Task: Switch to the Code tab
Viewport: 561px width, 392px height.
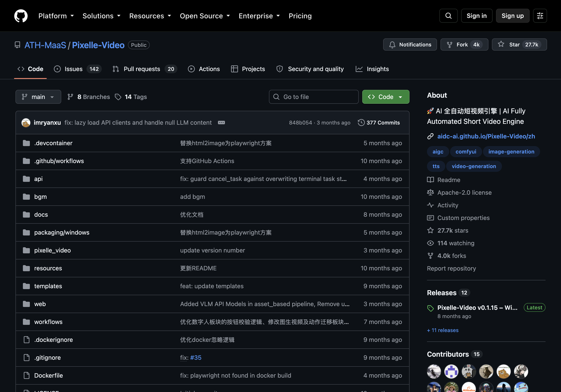Action: point(30,69)
